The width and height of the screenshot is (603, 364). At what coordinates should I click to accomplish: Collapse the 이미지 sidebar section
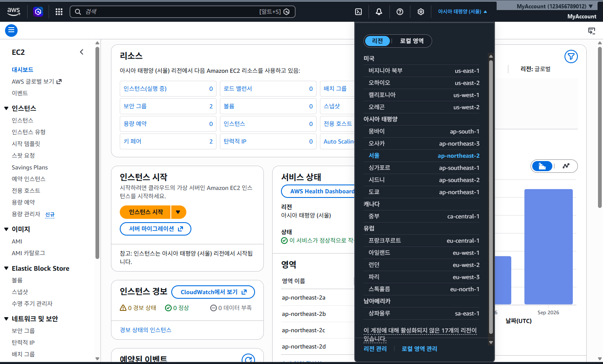[x=6, y=229]
